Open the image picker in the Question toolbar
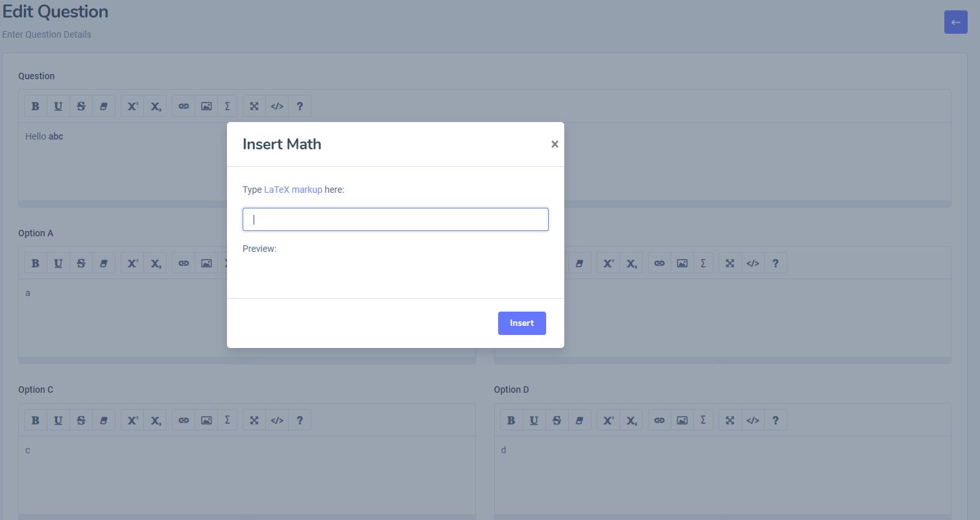The image size is (980, 520). point(206,106)
